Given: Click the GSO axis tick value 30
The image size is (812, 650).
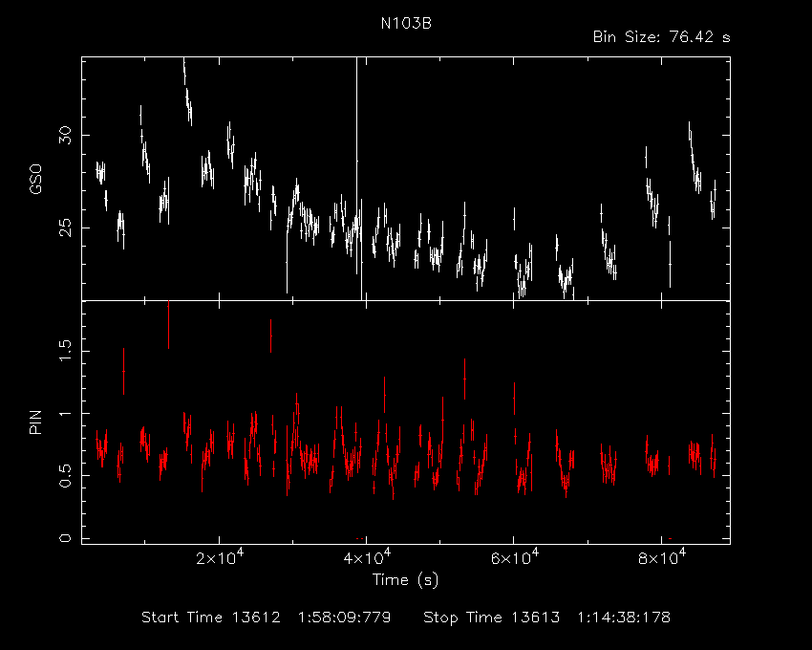Looking at the screenshot, I should coord(65,136).
